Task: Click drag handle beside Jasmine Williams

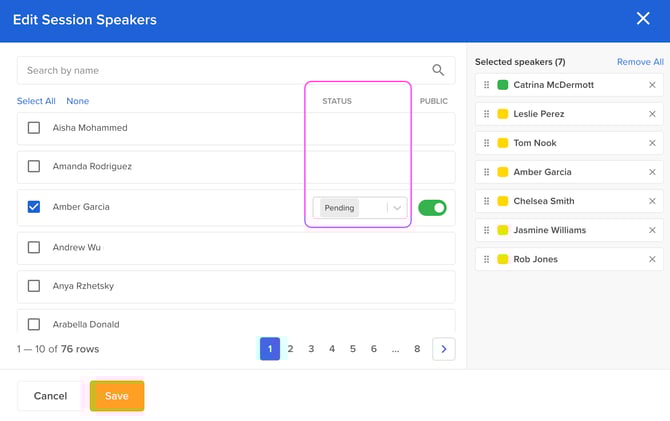Action: click(x=487, y=230)
